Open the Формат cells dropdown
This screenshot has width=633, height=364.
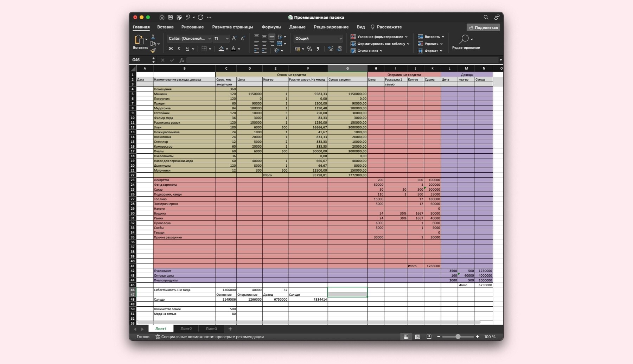430,51
